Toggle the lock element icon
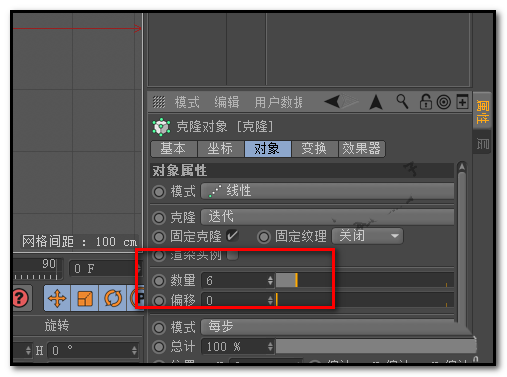Screen dimensions: 507x377 (x=425, y=102)
